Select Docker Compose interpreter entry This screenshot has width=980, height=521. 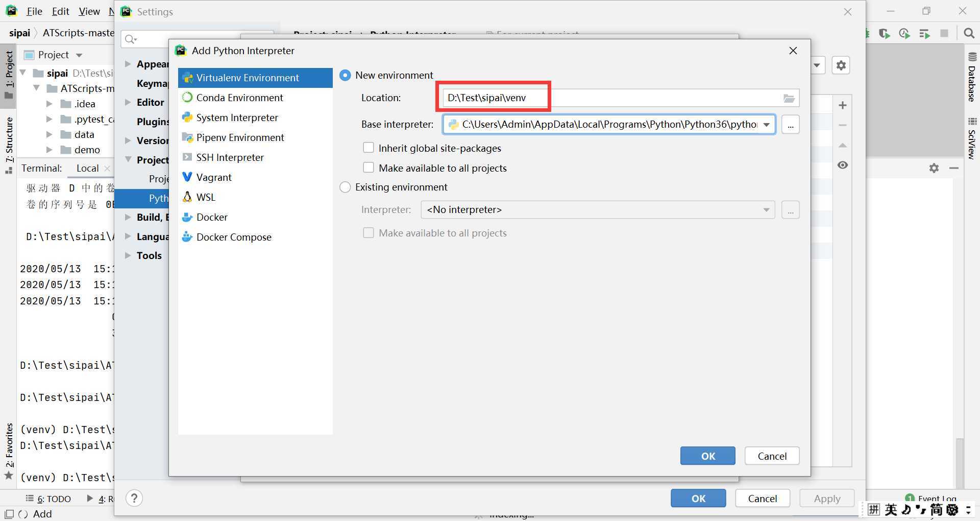pos(255,237)
